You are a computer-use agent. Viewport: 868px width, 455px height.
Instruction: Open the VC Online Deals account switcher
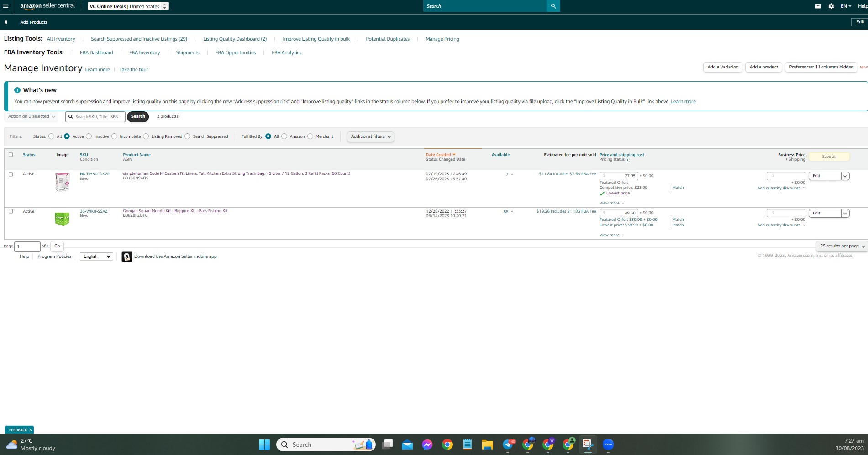[128, 6]
